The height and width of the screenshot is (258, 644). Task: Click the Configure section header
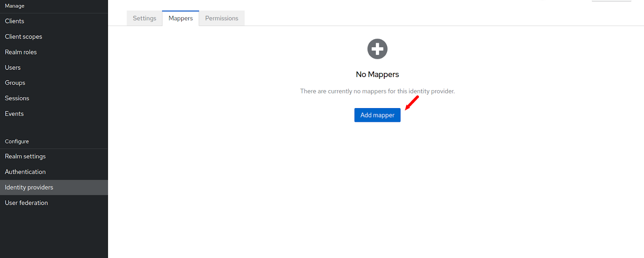tap(17, 141)
